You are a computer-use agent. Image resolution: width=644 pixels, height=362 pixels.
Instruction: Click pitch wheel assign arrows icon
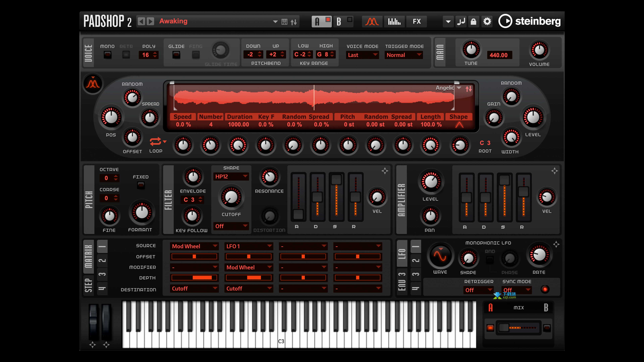pos(93,345)
